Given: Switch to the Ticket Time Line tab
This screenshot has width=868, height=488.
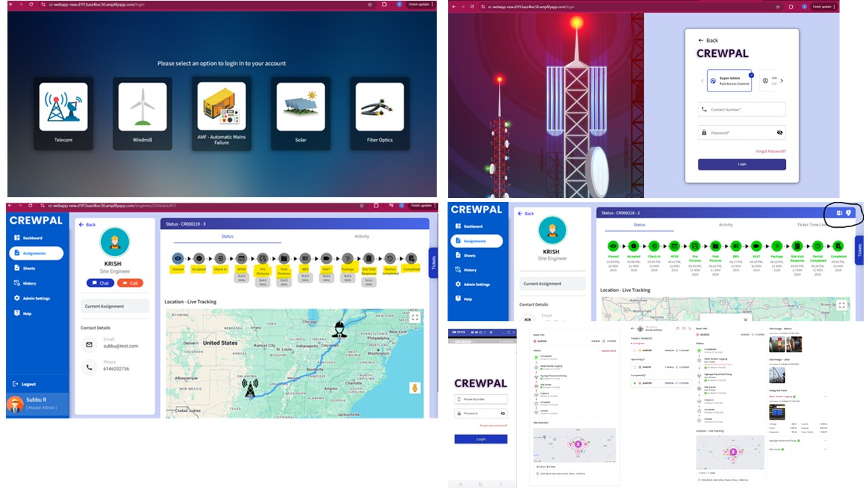Looking at the screenshot, I should click(x=810, y=225).
